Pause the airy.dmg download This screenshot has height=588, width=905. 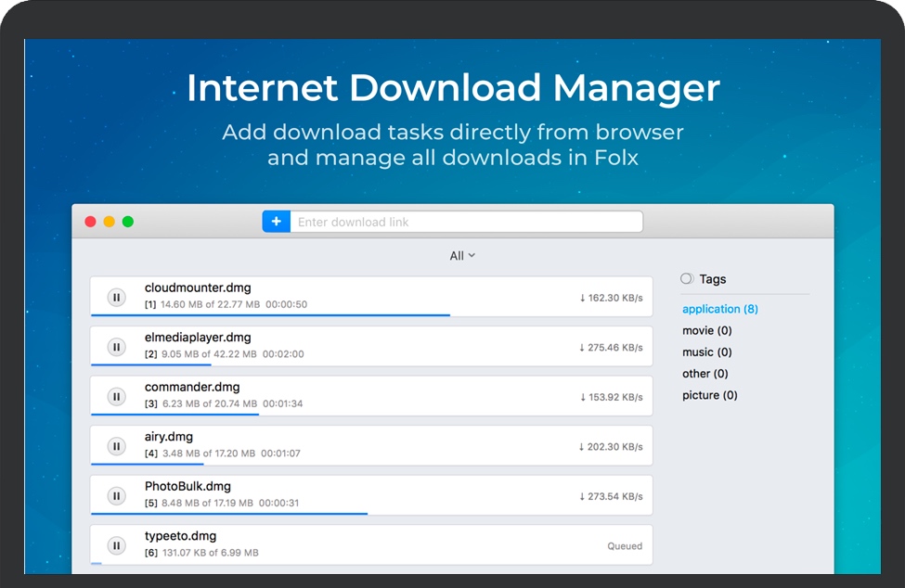coord(116,446)
